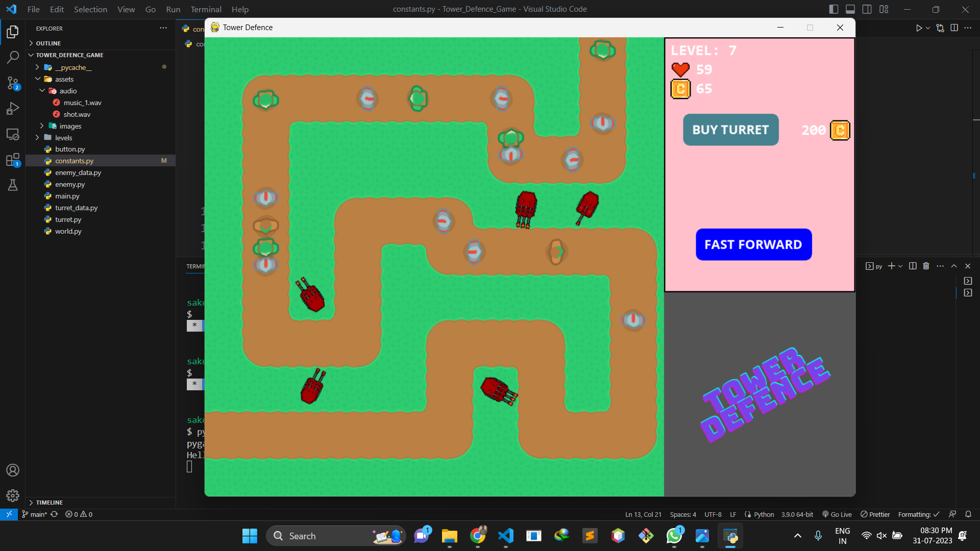Screen dimensions: 980x551
Task: Open the Terminal menu
Action: point(205,9)
